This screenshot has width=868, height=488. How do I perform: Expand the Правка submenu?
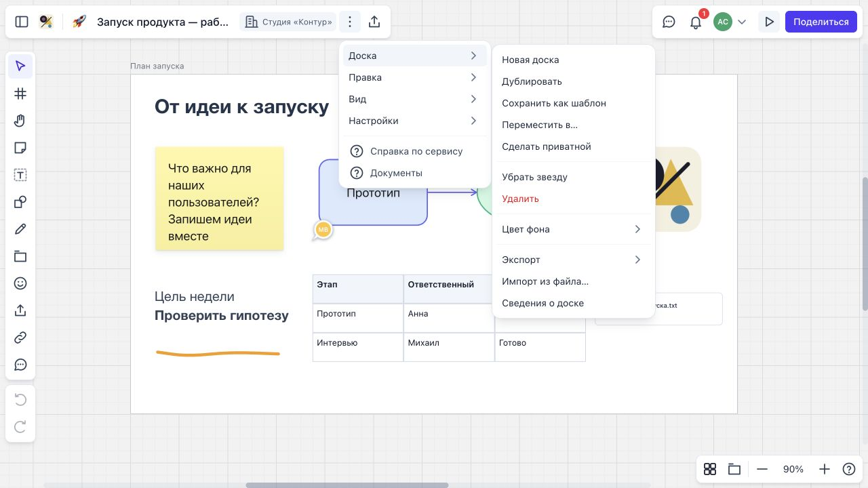click(x=414, y=77)
